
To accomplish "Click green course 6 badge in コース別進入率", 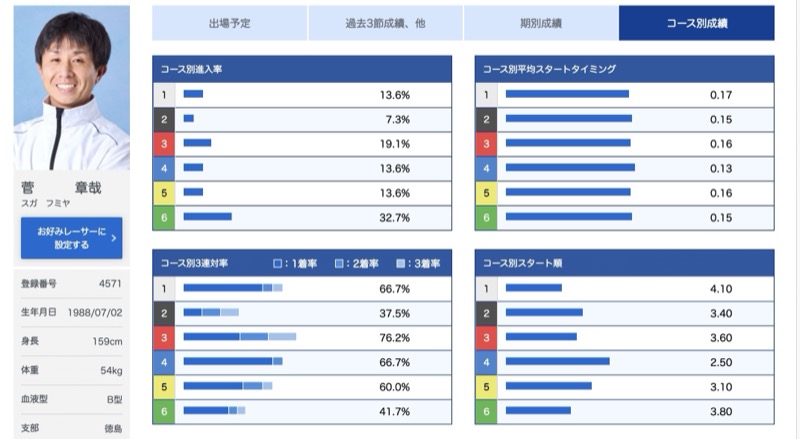I will point(164,216).
